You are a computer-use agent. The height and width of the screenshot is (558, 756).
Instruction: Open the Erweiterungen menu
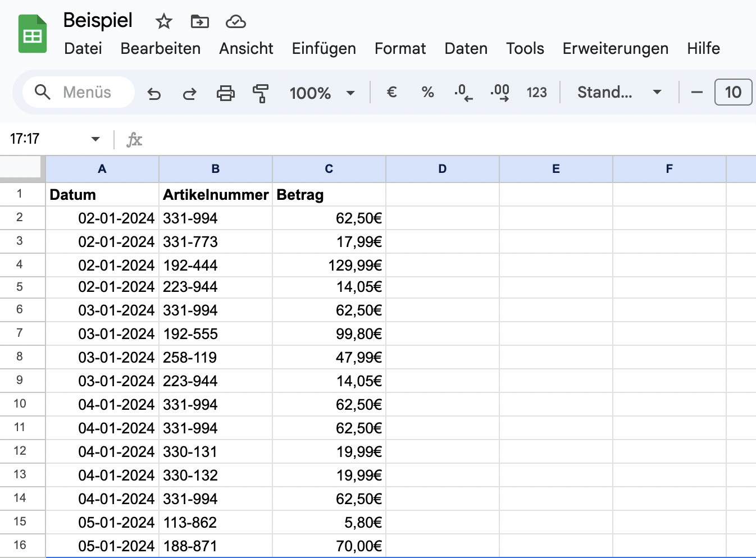coord(616,48)
